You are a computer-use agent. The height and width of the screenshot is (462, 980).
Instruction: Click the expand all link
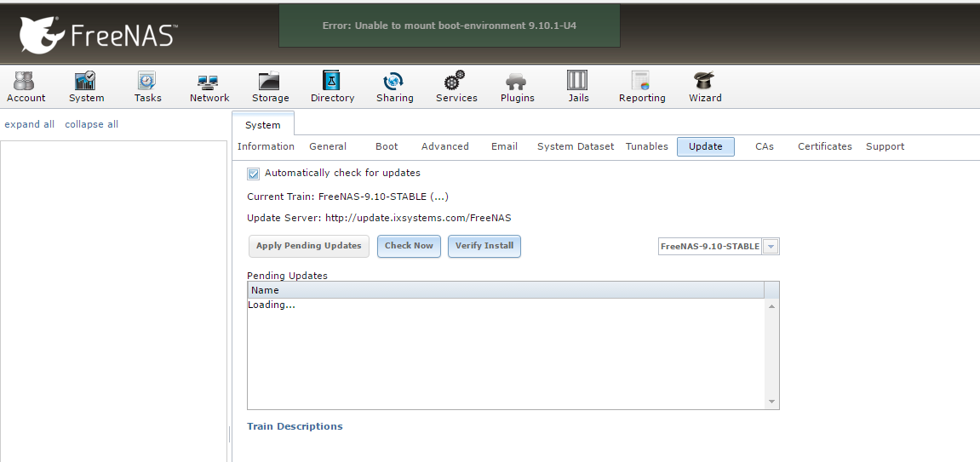click(x=30, y=124)
